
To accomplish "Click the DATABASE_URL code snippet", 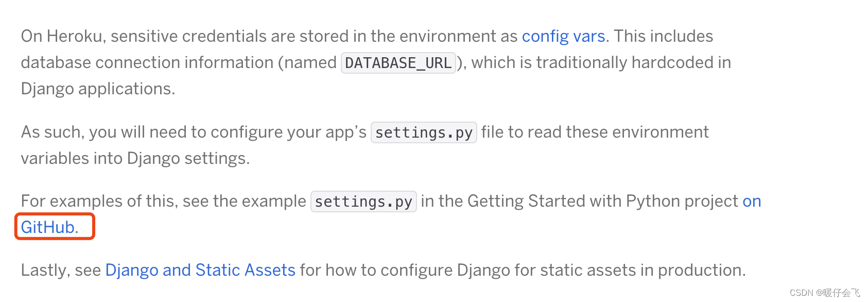I will click(x=398, y=63).
